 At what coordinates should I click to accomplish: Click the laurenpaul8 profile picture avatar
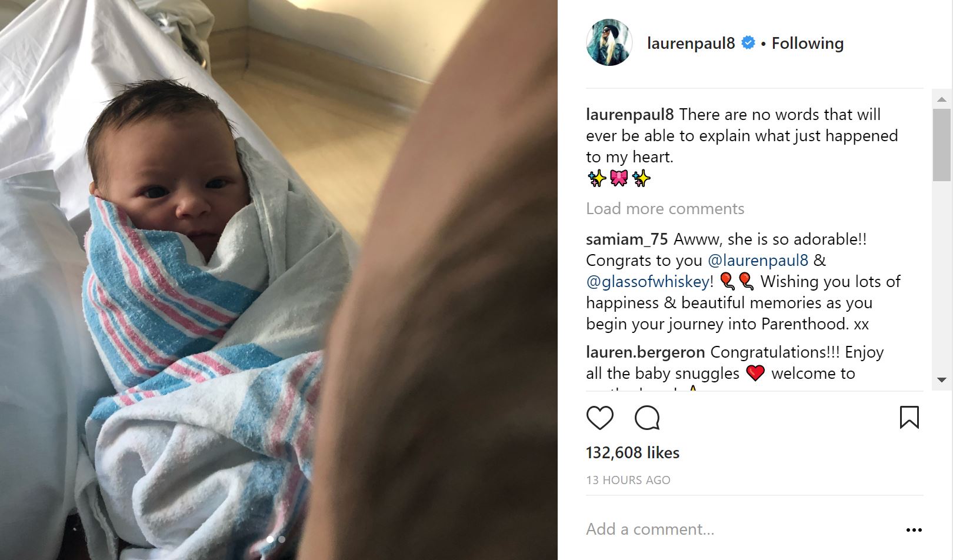[609, 42]
